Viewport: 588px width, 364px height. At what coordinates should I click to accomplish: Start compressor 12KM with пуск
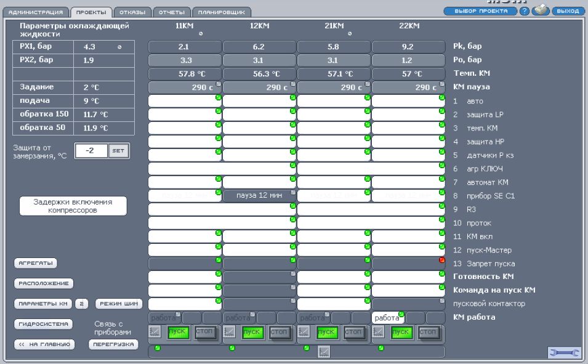(x=252, y=332)
